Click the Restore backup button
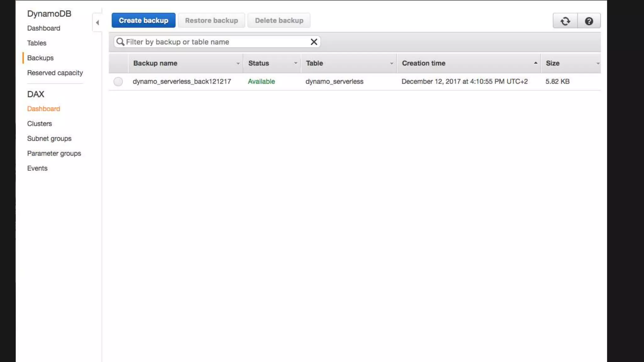 tap(211, 20)
